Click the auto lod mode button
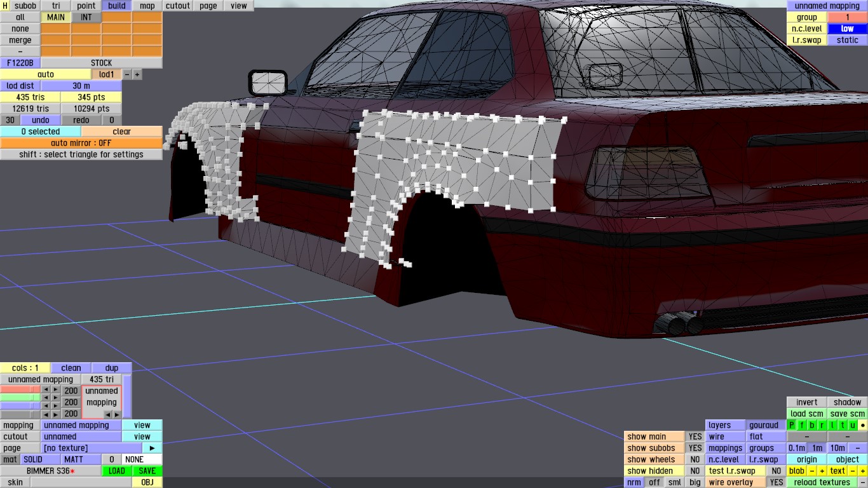Image resolution: width=868 pixels, height=488 pixels. pos(46,74)
